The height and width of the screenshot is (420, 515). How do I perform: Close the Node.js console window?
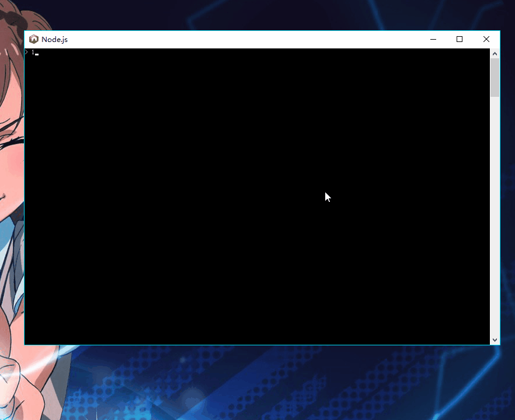coord(486,39)
